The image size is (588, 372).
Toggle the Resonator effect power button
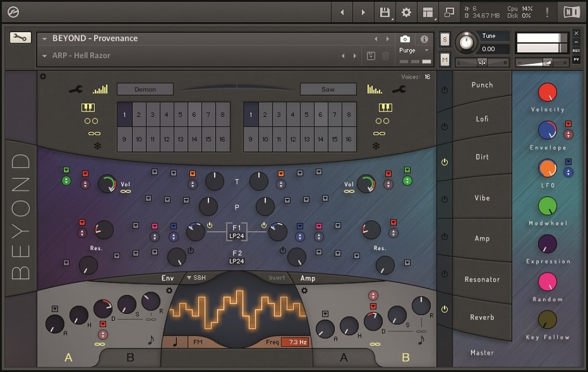[x=445, y=274]
